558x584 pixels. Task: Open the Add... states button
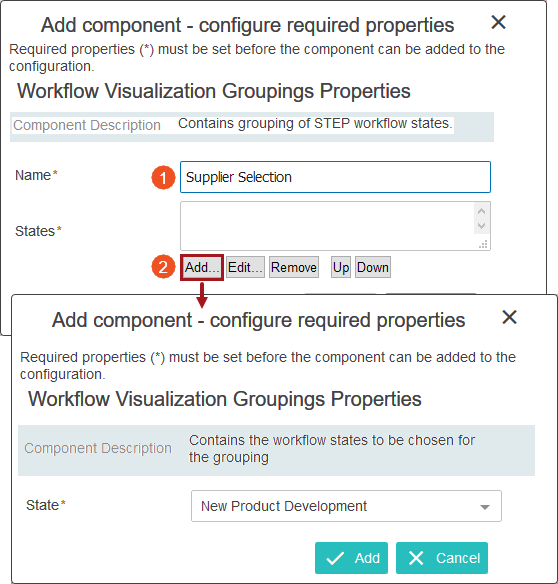[x=202, y=267]
